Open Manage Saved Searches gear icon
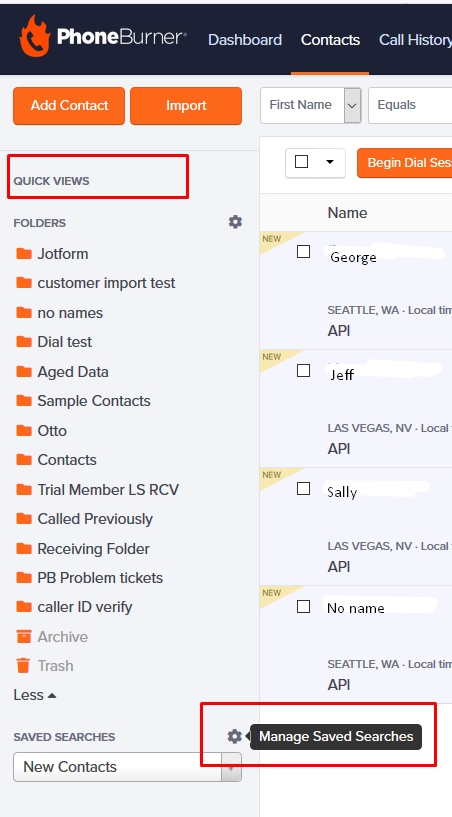Screen dimensions: 452x817 [235, 736]
